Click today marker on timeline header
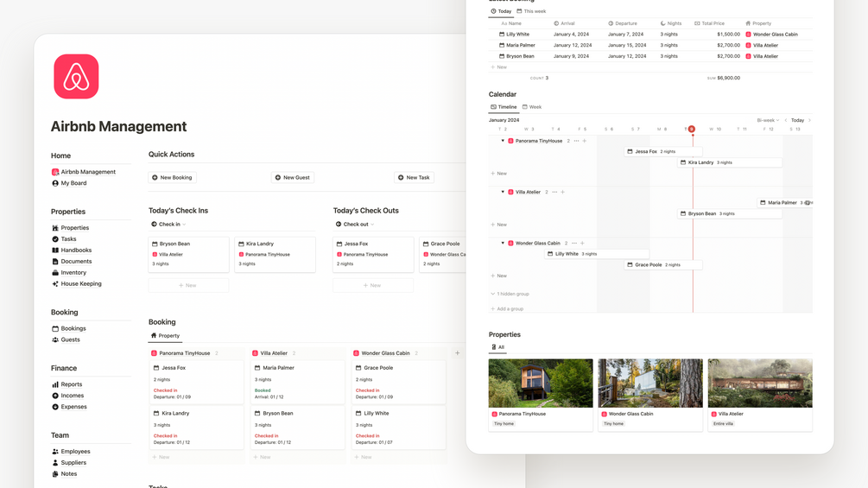Image resolution: width=868 pixels, height=488 pixels. click(x=692, y=129)
